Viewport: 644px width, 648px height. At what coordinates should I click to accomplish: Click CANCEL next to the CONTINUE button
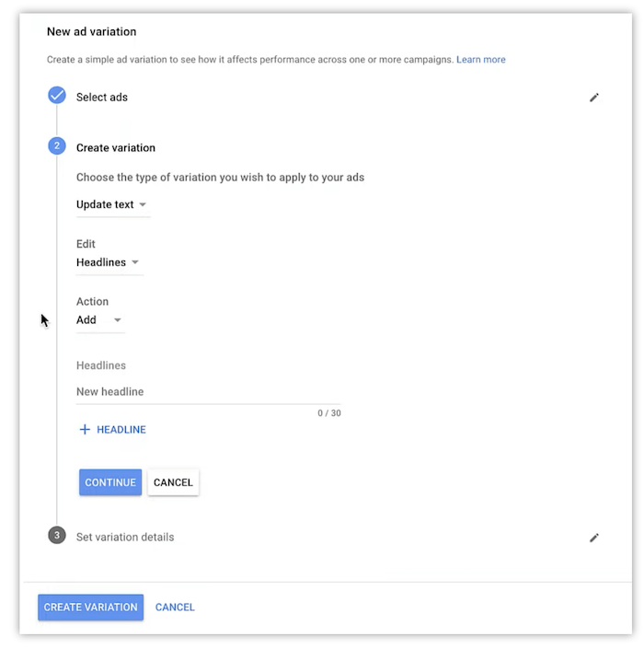173,482
